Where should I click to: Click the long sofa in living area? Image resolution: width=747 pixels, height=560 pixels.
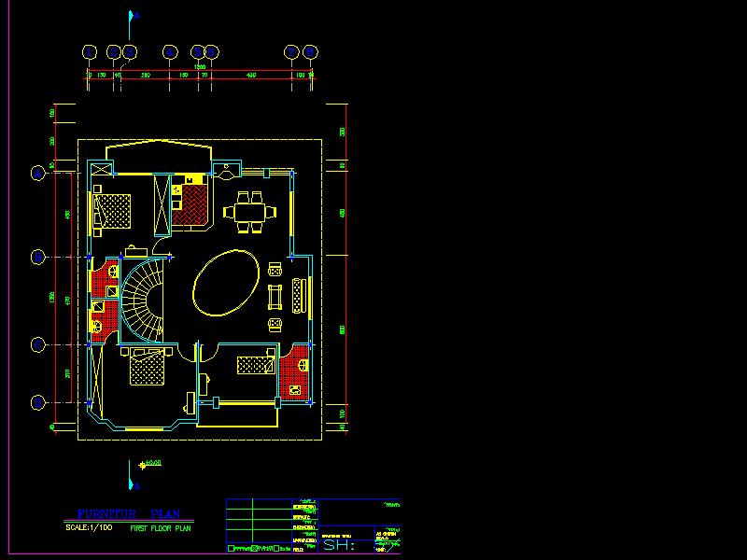(299, 296)
